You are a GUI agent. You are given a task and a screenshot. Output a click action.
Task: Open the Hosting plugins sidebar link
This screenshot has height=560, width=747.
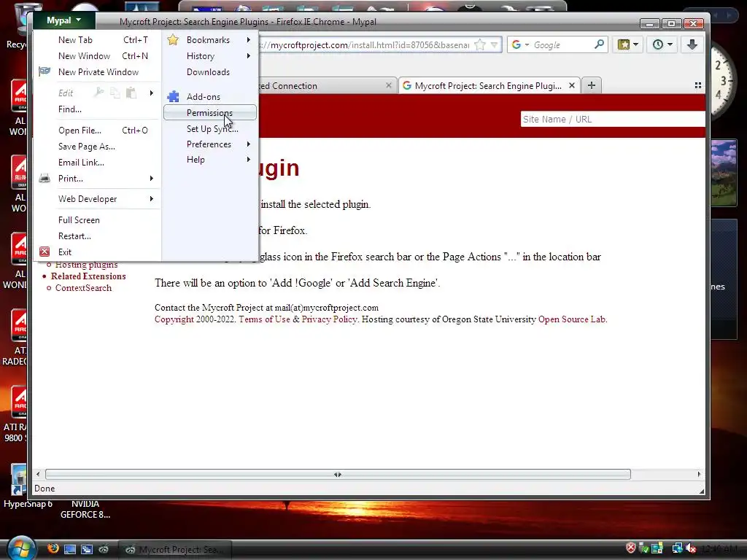pyautogui.click(x=86, y=265)
